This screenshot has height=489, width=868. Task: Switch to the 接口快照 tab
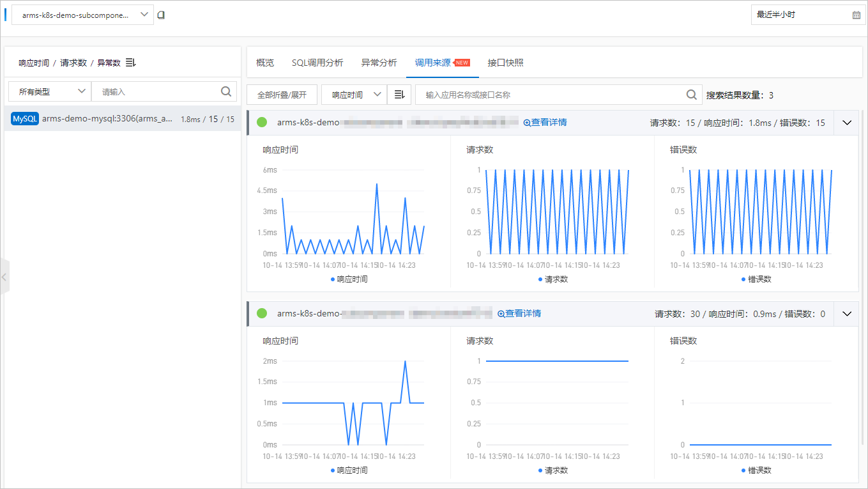click(506, 63)
